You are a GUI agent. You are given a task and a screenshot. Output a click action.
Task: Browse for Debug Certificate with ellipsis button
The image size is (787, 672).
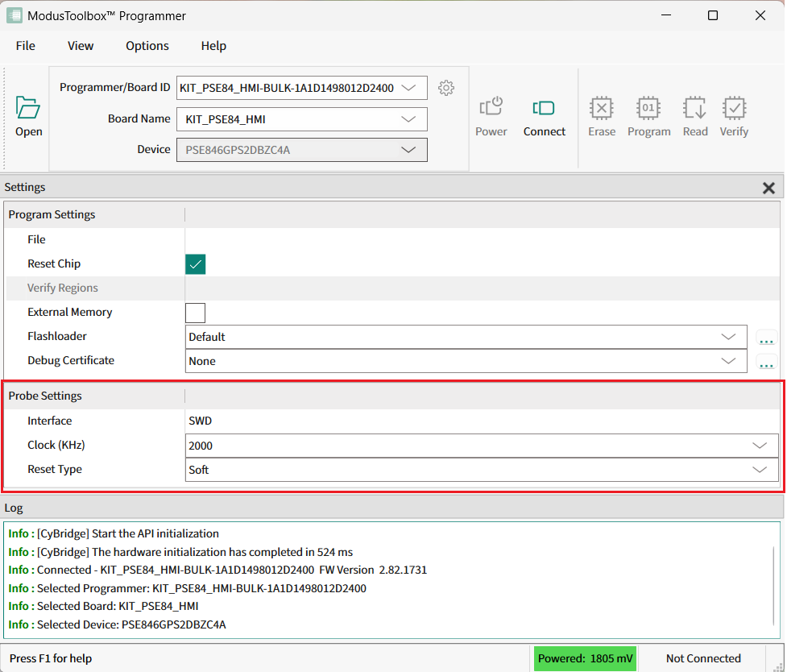point(766,362)
